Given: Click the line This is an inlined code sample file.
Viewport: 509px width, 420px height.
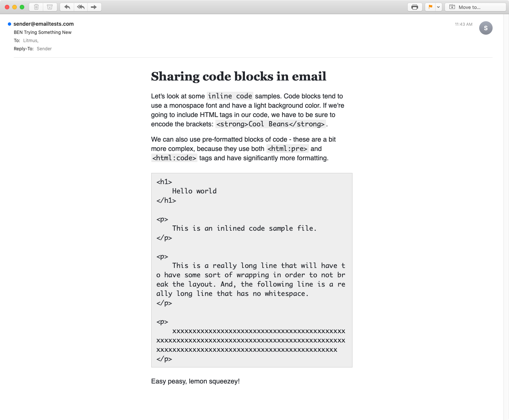Looking at the screenshot, I should (x=244, y=228).
